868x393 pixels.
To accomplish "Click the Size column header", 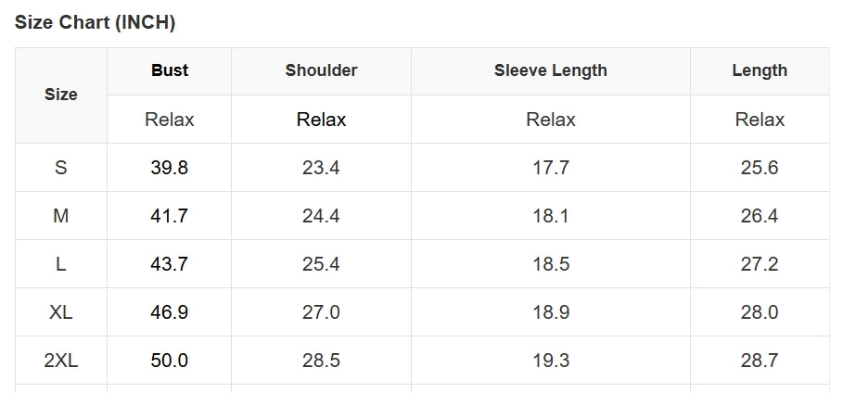I will [61, 95].
